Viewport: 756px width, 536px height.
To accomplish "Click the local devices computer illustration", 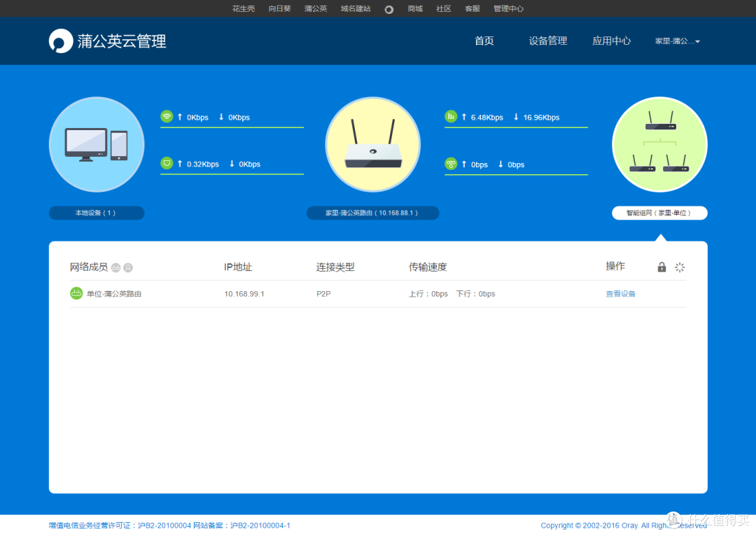I will pyautogui.click(x=97, y=144).
